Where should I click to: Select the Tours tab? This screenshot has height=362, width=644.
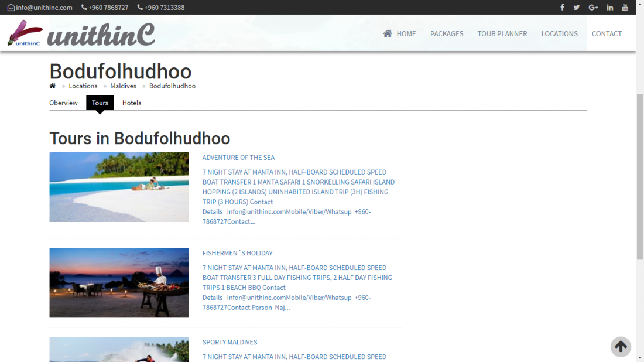click(100, 103)
